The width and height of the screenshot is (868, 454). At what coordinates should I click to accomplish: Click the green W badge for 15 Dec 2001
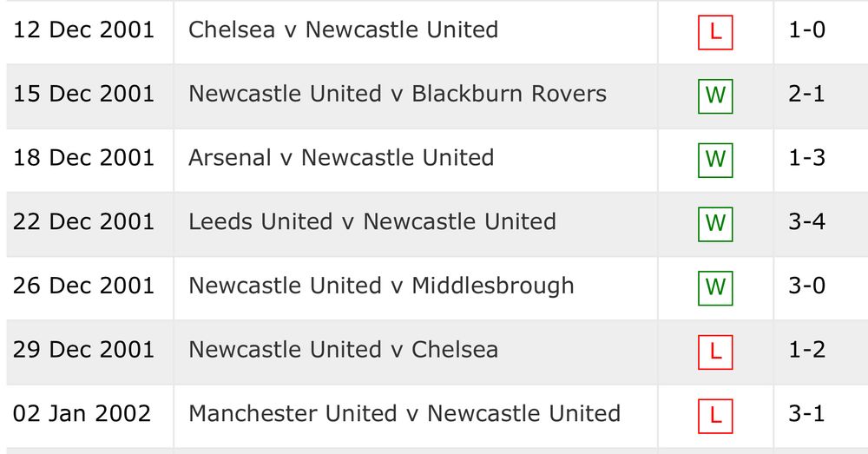pyautogui.click(x=715, y=95)
